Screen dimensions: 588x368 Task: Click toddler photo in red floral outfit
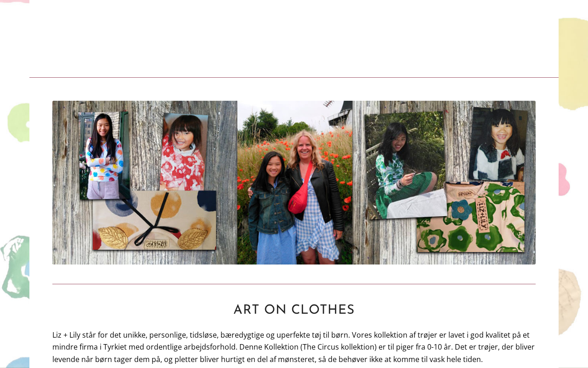(184, 152)
